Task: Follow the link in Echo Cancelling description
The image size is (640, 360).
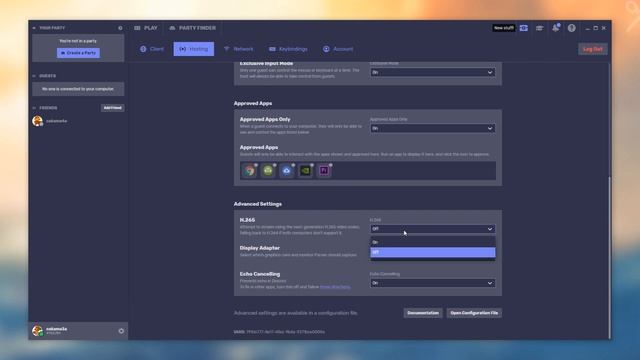Action: point(335,287)
